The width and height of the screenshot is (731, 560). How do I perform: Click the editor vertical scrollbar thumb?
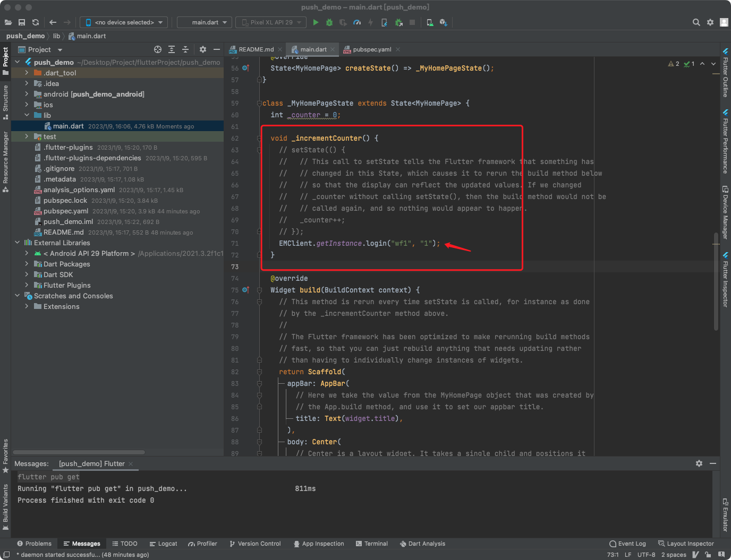716,281
